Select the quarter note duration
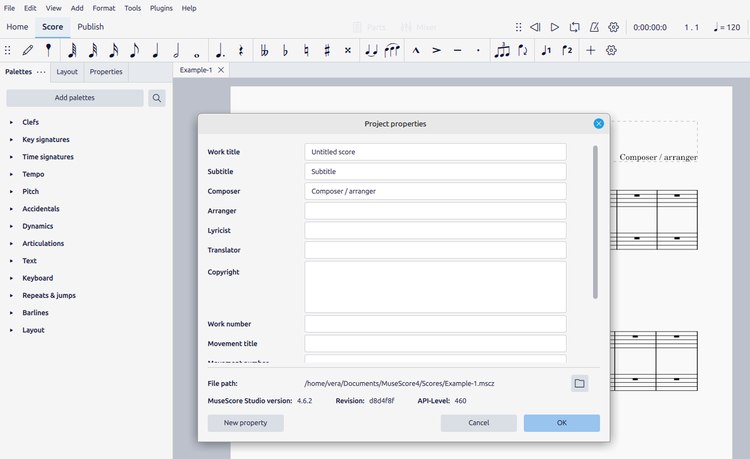This screenshot has height=459, width=750. tap(155, 50)
